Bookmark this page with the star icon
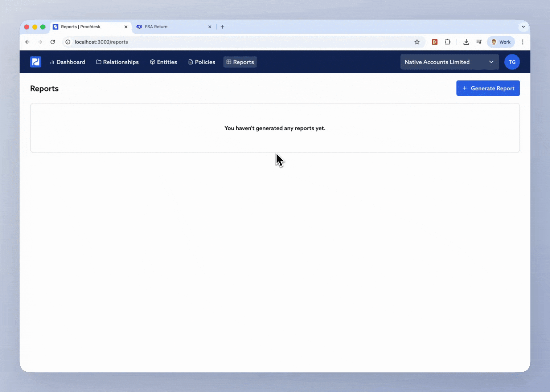 [417, 42]
